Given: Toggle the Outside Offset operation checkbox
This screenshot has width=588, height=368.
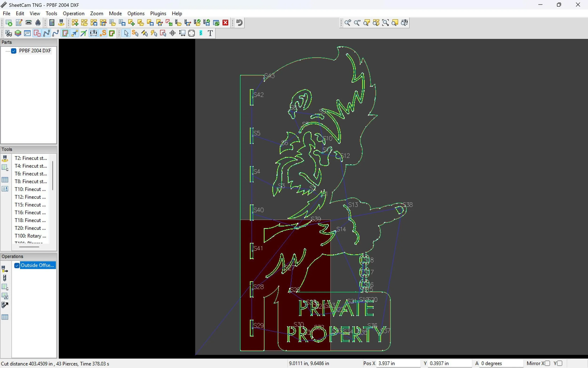Looking at the screenshot, I should (x=17, y=265).
